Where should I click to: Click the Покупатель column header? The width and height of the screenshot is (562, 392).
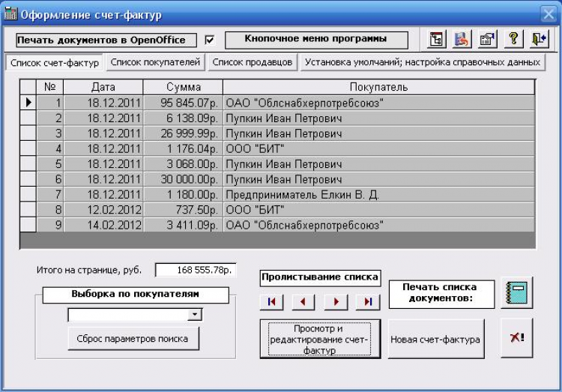coord(379,87)
